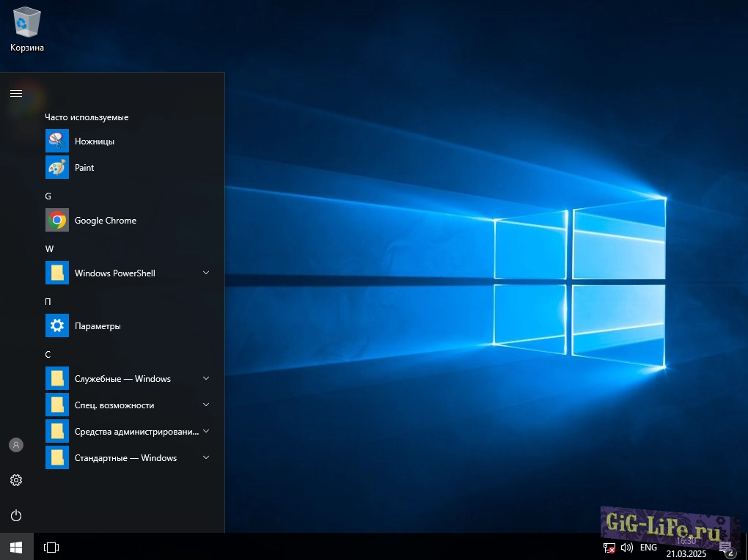
Task: Click the user account avatar icon
Action: click(16, 445)
